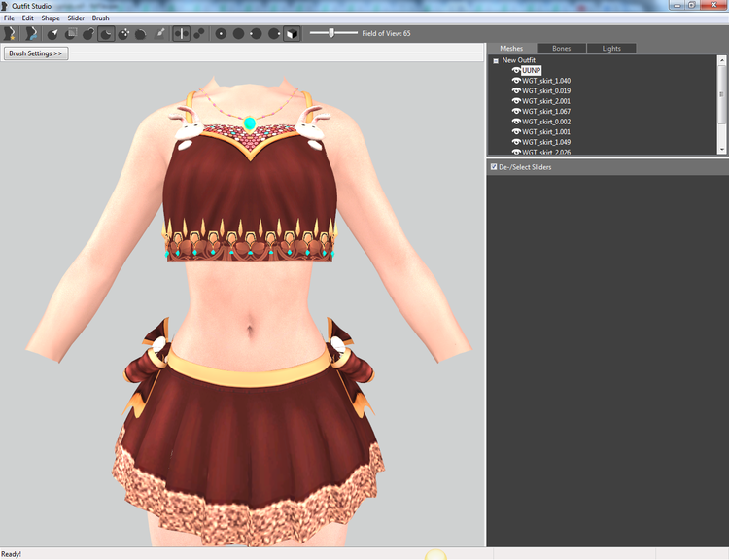The height and width of the screenshot is (560, 729).
Task: Toggle Edit Connected Only option
Action: pyautogui.click(x=199, y=33)
